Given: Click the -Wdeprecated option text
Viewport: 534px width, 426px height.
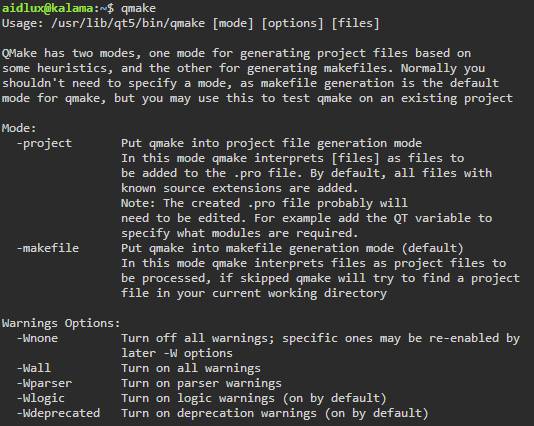Looking at the screenshot, I should pos(58,413).
